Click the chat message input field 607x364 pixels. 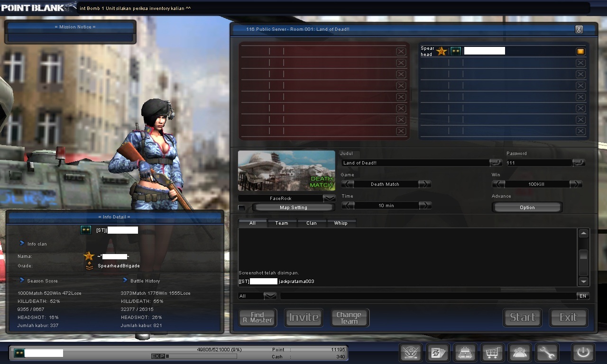(429, 296)
